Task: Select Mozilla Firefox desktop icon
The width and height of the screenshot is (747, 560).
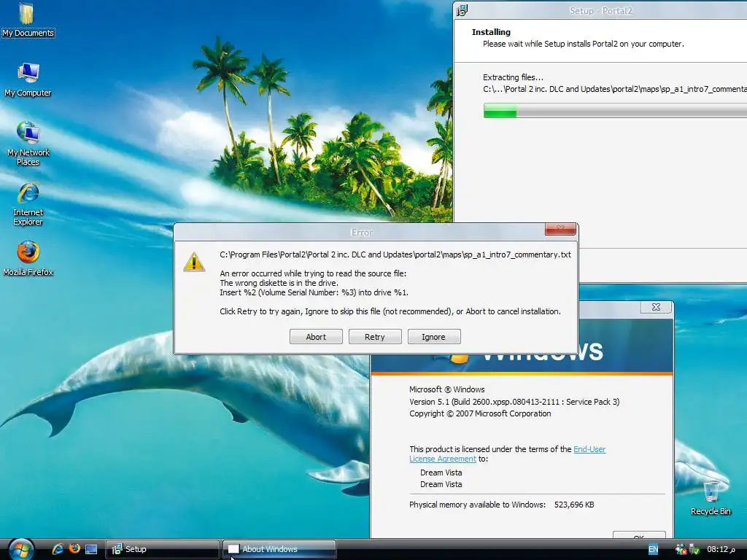Action: click(x=28, y=259)
